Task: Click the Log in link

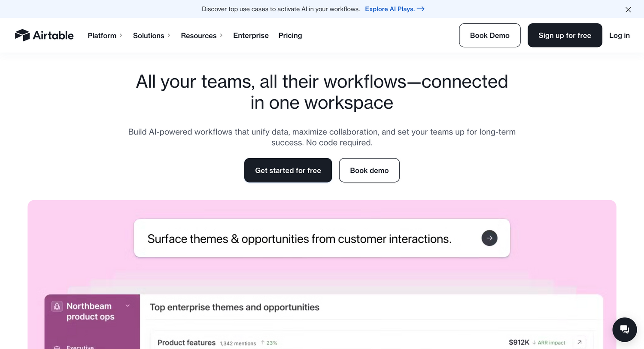Action: pyautogui.click(x=619, y=35)
